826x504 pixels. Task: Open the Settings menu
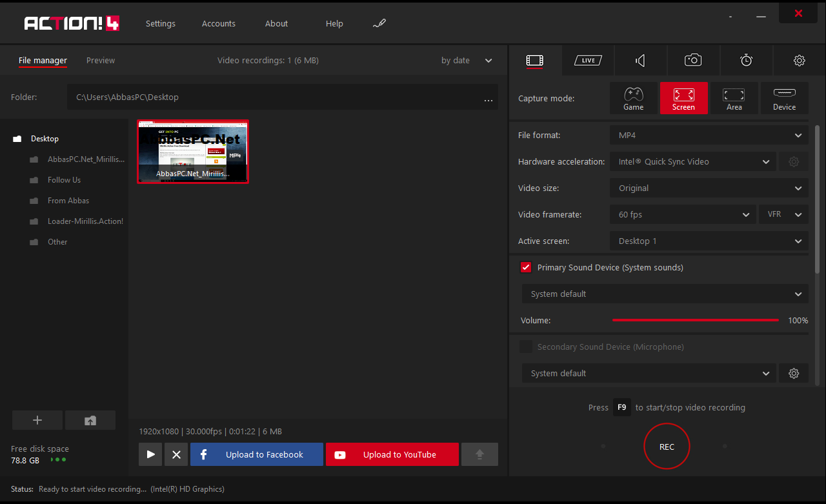161,23
